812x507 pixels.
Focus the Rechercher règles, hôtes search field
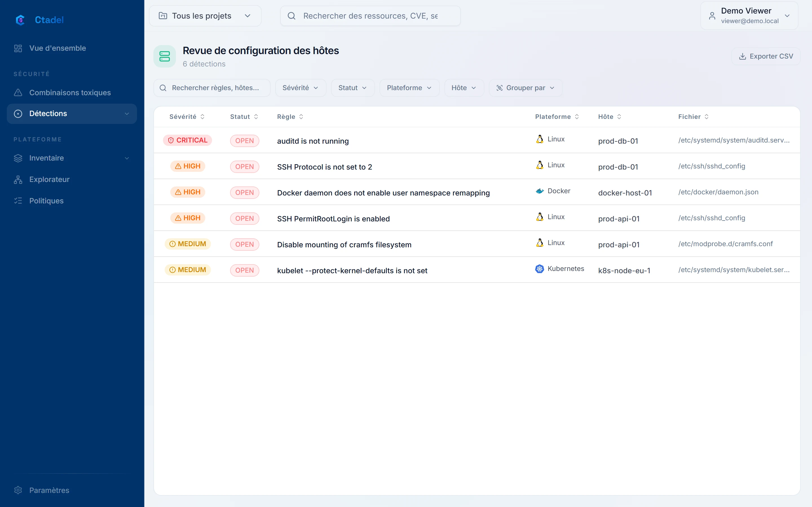[x=212, y=88]
